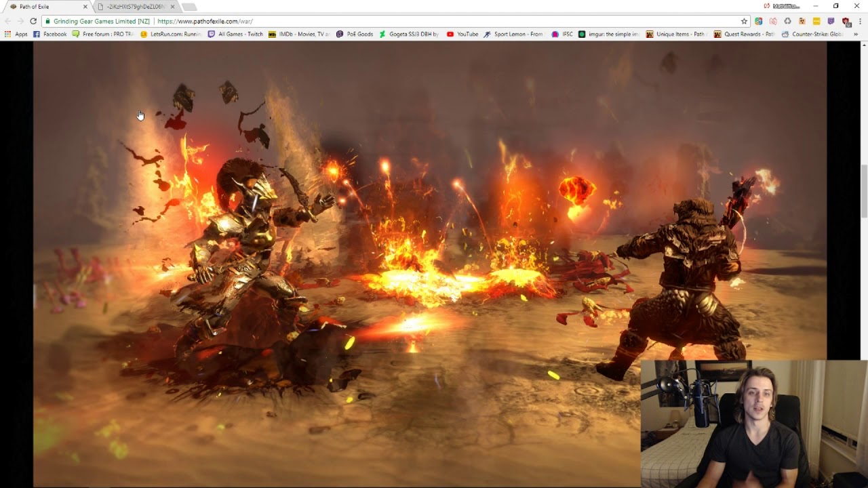
Task: Click the webcam overlay video
Action: [x=754, y=424]
